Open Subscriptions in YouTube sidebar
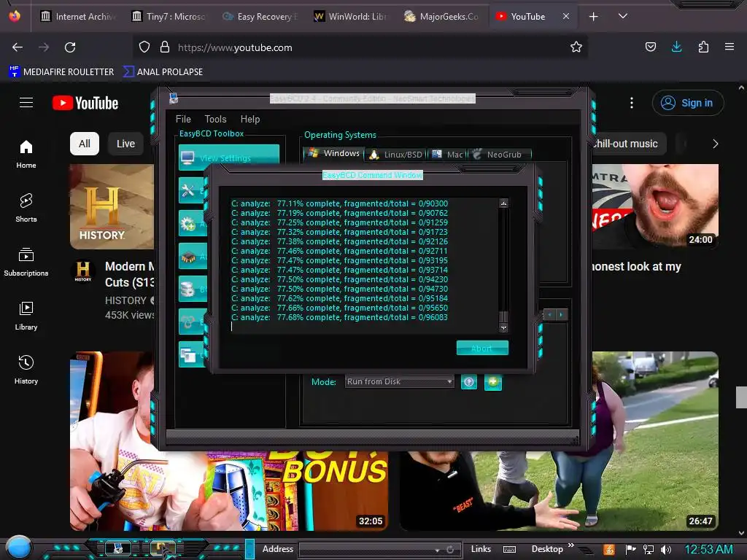The image size is (747, 560). point(26,262)
